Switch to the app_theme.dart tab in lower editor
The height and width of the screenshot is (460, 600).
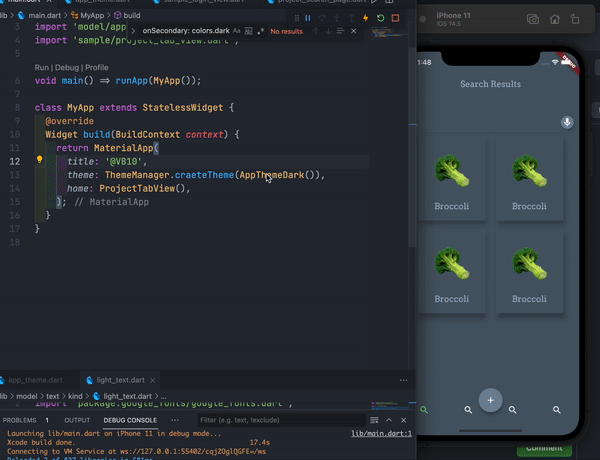coord(35,380)
